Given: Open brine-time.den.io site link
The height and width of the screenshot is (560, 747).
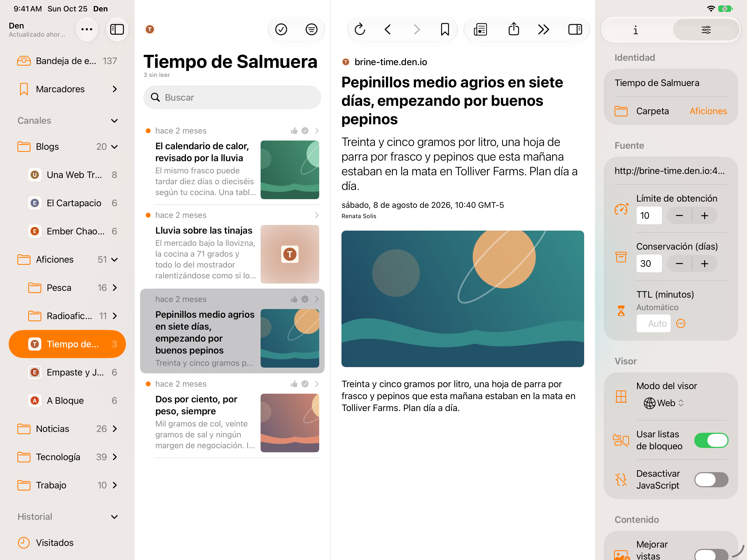Looking at the screenshot, I should (x=390, y=62).
